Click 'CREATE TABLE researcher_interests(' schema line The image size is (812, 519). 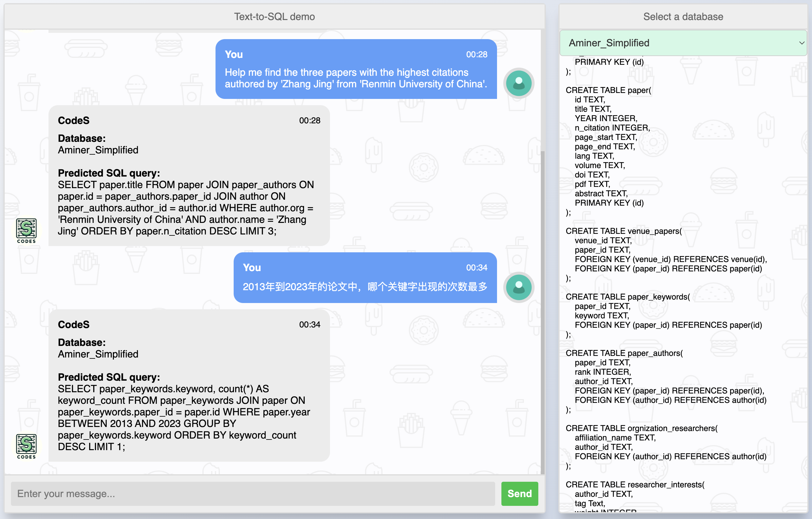pos(635,484)
